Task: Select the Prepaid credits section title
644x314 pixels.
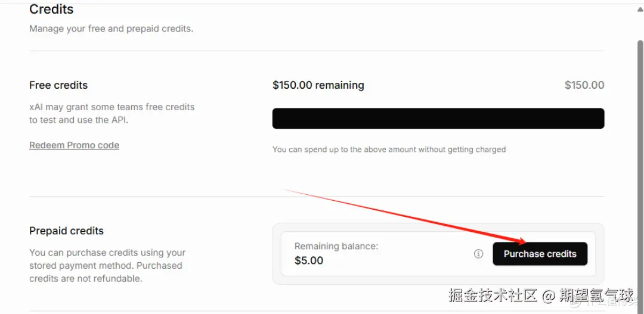Action: pos(66,231)
